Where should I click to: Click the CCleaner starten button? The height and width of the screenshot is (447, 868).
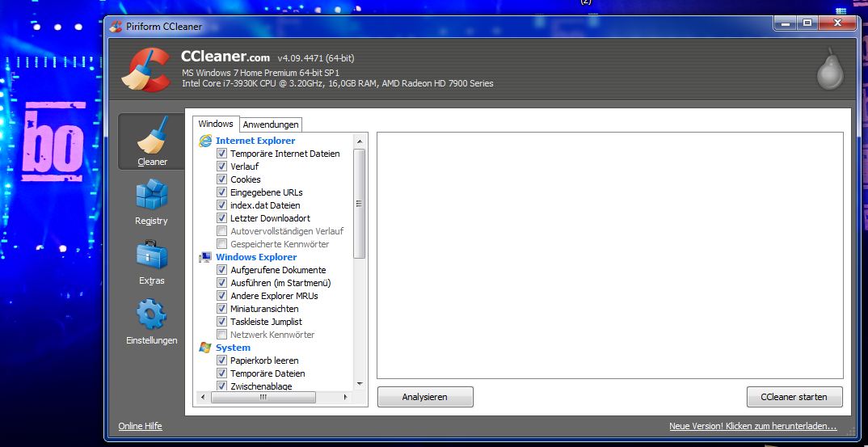794,397
